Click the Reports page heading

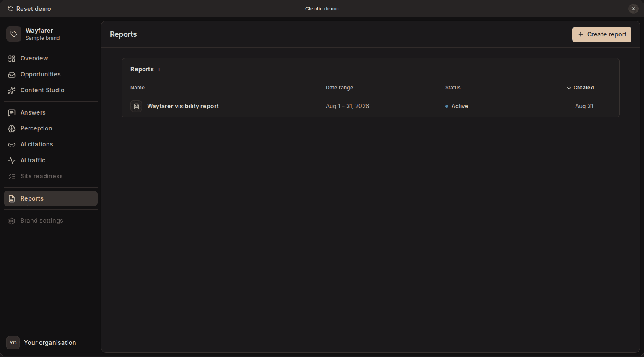[x=123, y=34]
